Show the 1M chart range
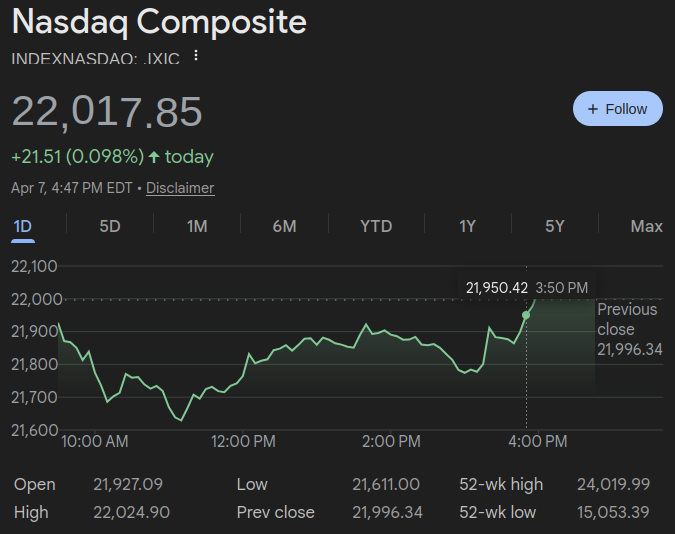Viewport: 675px width, 534px height. pos(197,226)
